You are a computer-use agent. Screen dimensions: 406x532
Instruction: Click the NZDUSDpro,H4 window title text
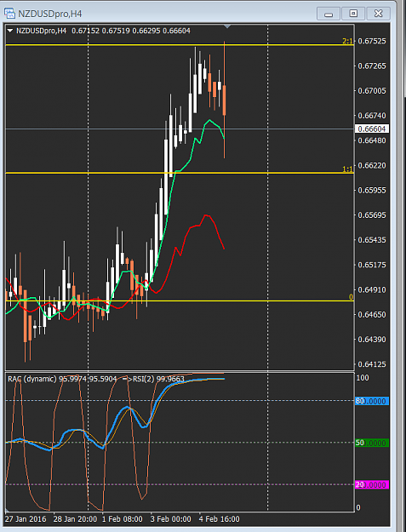tap(50, 14)
